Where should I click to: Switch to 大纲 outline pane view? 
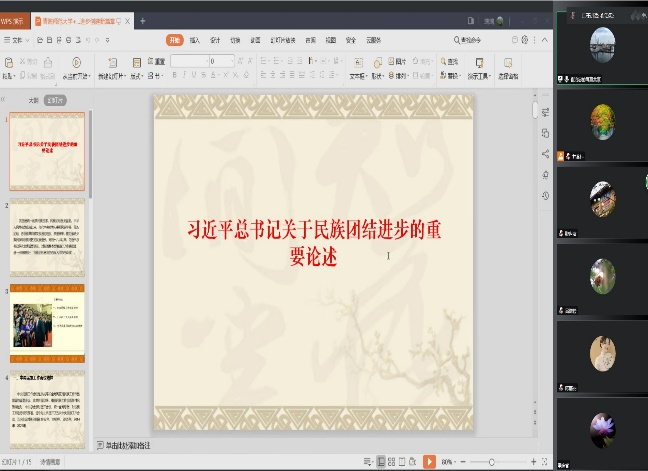33,100
